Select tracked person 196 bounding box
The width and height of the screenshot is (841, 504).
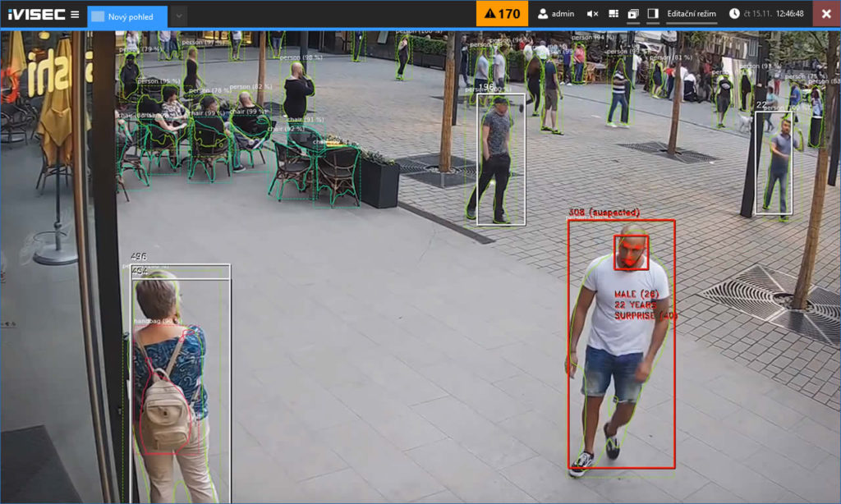pos(501,159)
